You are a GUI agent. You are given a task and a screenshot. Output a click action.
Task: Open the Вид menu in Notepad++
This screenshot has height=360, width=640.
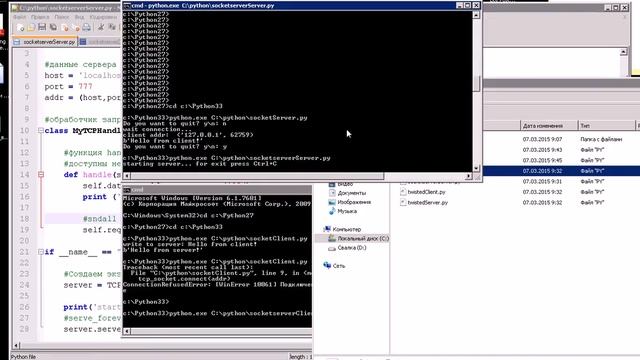pyautogui.click(x=80, y=17)
